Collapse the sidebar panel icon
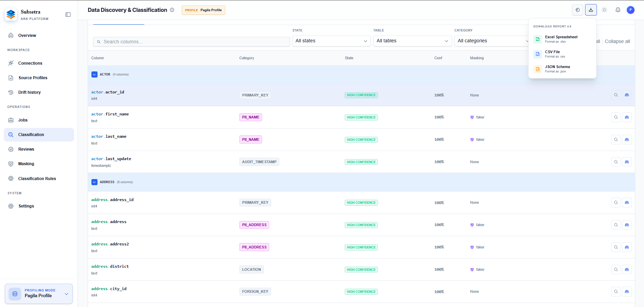 [68, 15]
